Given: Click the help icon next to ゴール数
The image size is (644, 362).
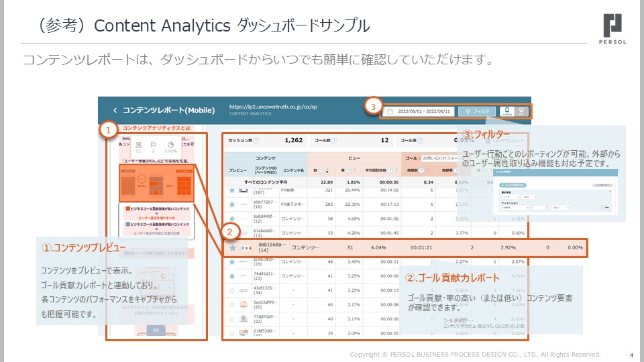Looking at the screenshot, I should (334, 140).
